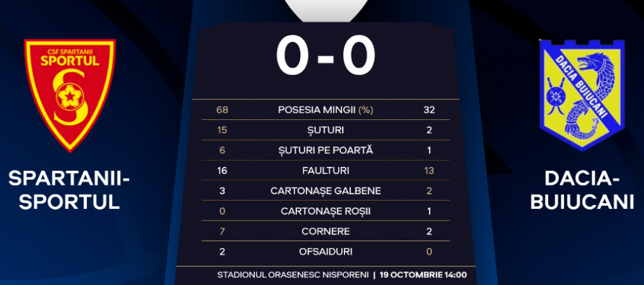Select the CARTONAȘE GALBENE row

coord(326,190)
